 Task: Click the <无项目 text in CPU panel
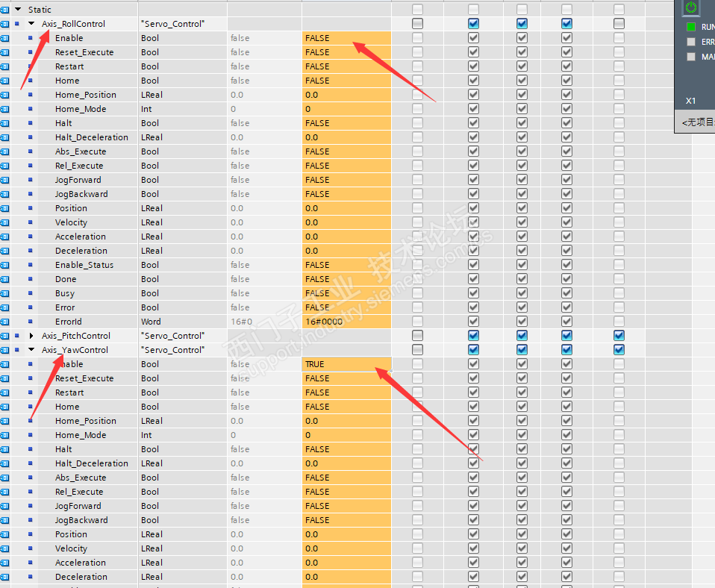[x=698, y=122]
